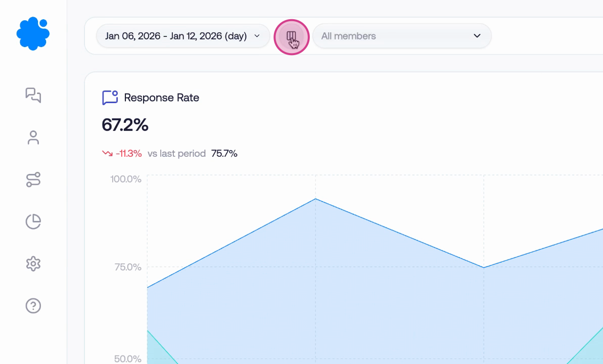Open the conversations chat icon in sidebar

(33, 95)
